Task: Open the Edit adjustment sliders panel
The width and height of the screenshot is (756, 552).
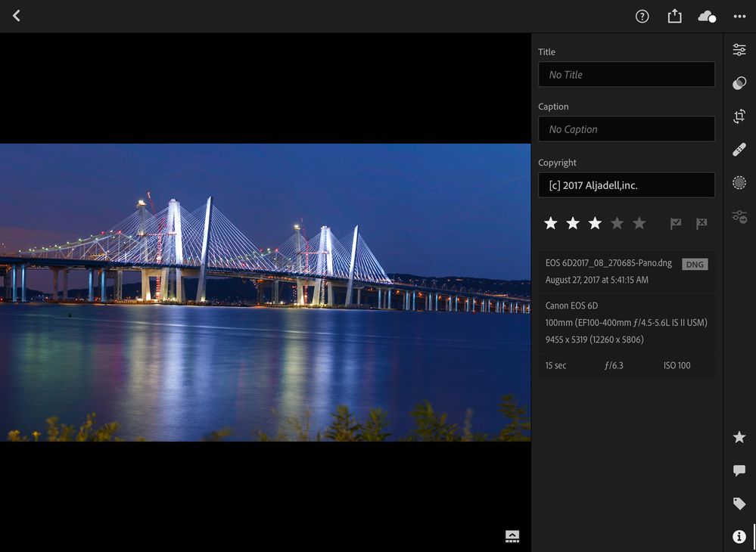Action: tap(739, 50)
